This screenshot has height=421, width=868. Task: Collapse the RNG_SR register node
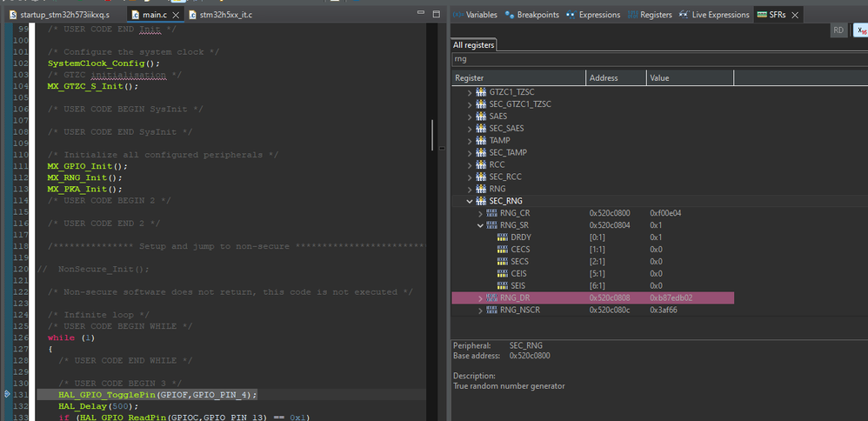click(480, 225)
